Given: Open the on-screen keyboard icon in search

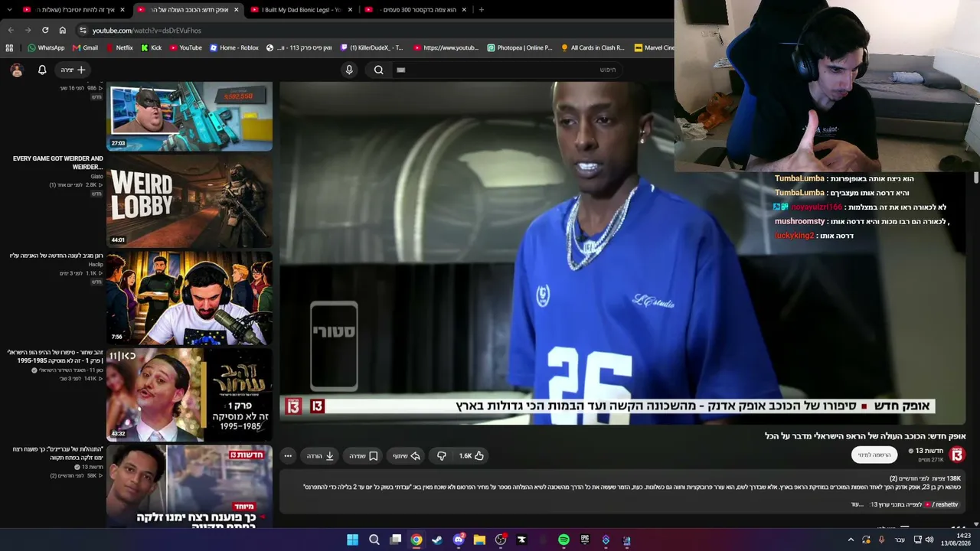Looking at the screenshot, I should click(x=400, y=70).
